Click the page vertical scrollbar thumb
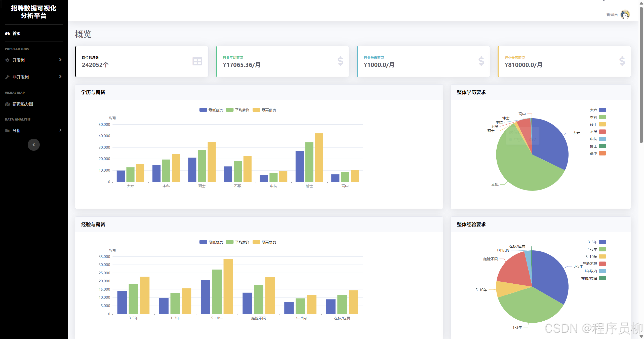The height and width of the screenshot is (339, 644). pyautogui.click(x=641, y=76)
